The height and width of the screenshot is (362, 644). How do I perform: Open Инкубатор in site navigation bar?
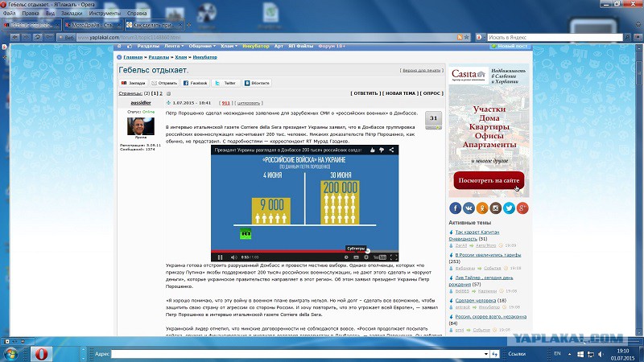coord(255,46)
